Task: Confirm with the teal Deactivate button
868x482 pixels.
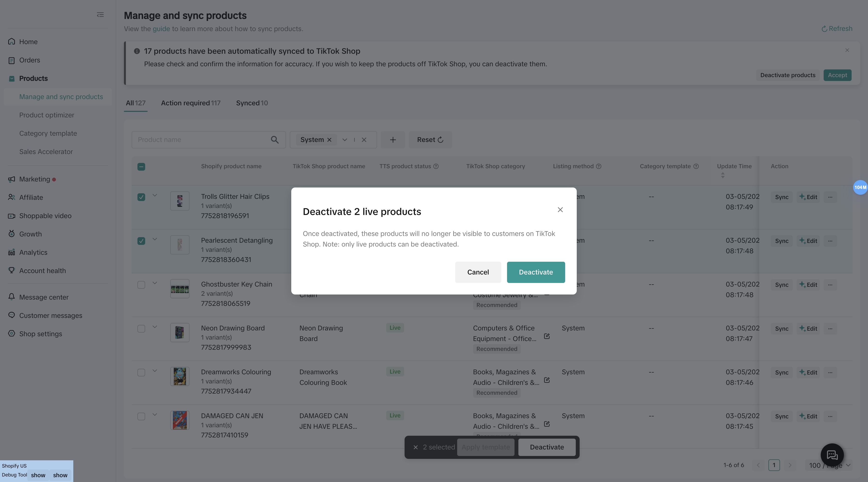Action: point(536,272)
